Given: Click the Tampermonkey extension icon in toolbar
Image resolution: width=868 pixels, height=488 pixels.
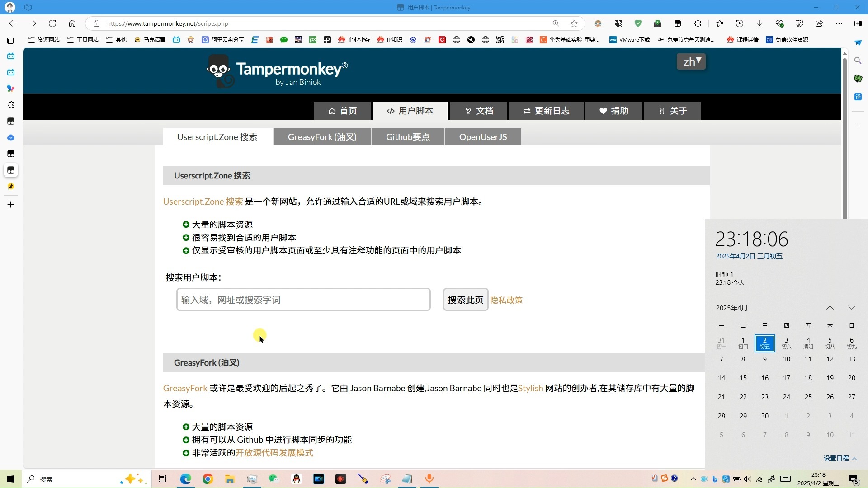Looking at the screenshot, I should pyautogui.click(x=677, y=23).
